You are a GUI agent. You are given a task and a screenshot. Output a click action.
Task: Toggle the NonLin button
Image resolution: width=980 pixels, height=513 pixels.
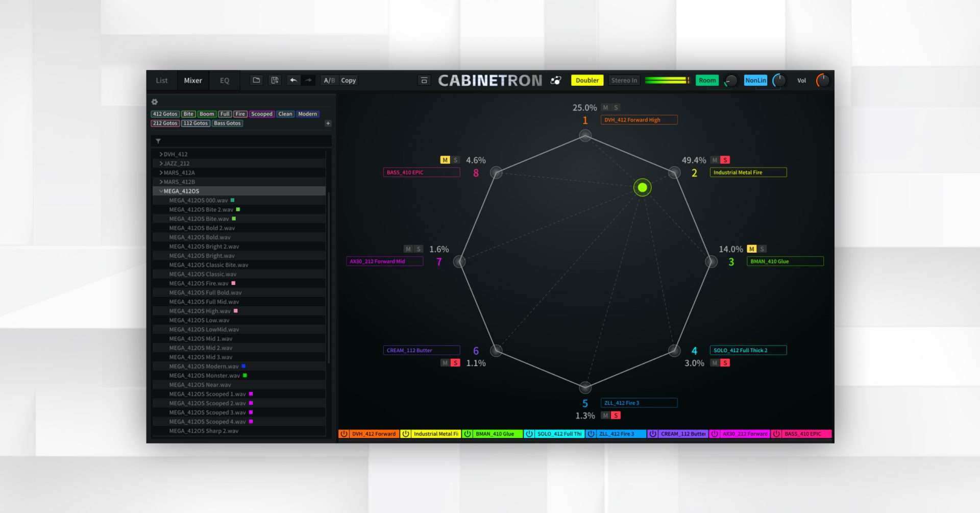coord(755,80)
